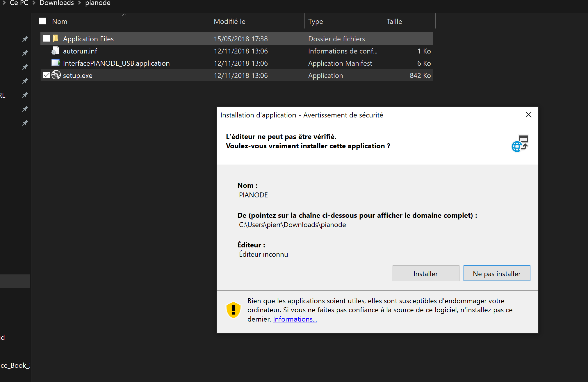Select the Ne pas installer button
Image resolution: width=588 pixels, height=382 pixels.
click(x=497, y=274)
